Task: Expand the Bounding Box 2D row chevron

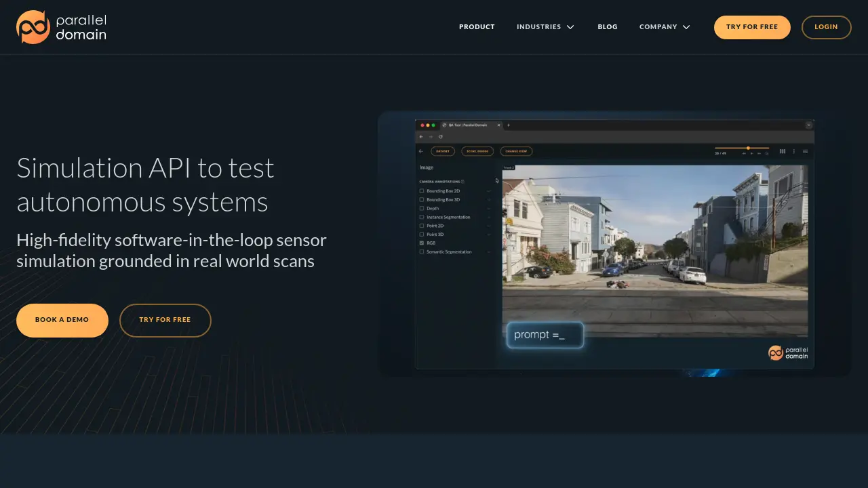Action: coord(489,191)
